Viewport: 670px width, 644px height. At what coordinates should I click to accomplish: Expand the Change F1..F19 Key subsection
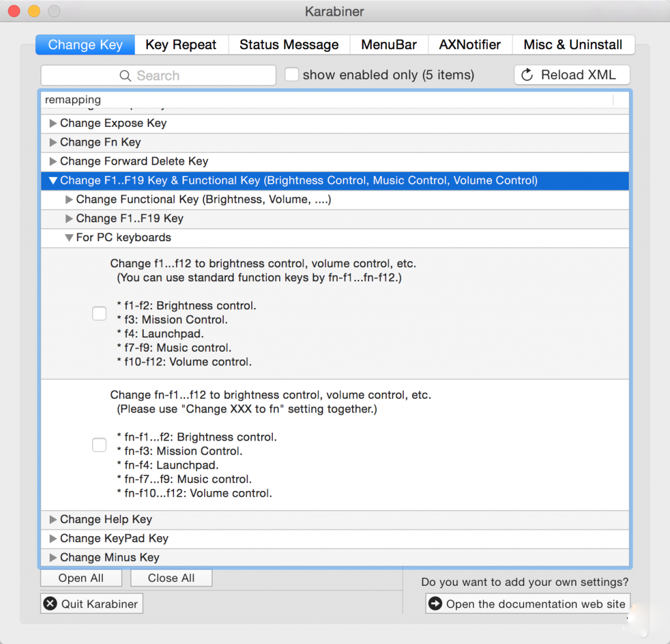[x=69, y=219]
